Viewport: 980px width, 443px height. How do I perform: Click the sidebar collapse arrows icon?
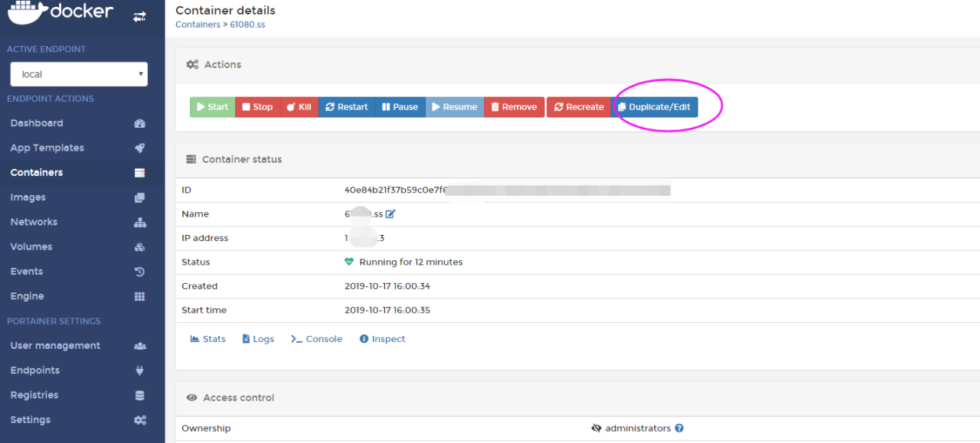click(x=139, y=15)
